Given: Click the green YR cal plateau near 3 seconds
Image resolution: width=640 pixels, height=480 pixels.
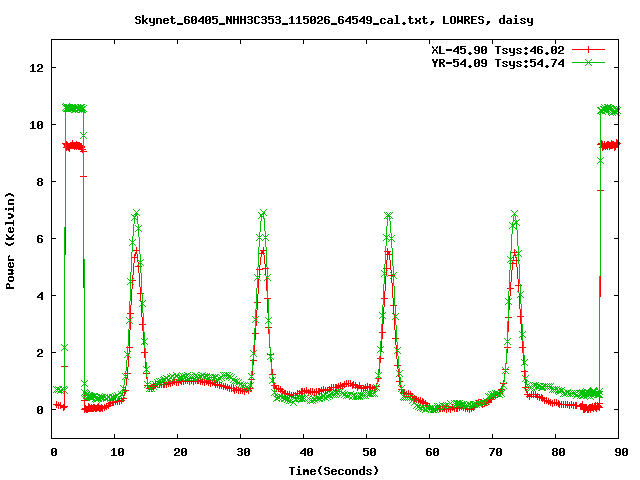Looking at the screenshot, I should (74, 108).
